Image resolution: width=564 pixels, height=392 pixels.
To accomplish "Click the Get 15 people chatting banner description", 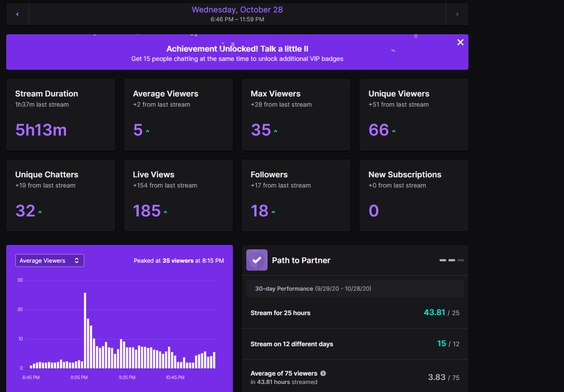I will (x=237, y=59).
